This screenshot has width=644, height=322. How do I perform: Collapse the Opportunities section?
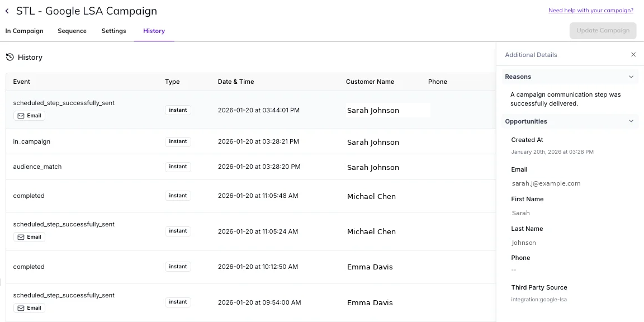coord(631,121)
